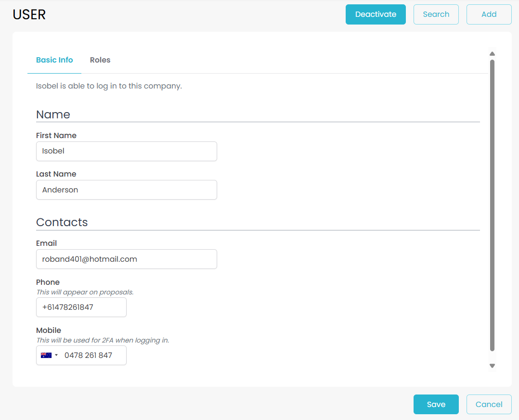The image size is (519, 420).
Task: Click the Mobile field label
Action: click(x=49, y=331)
